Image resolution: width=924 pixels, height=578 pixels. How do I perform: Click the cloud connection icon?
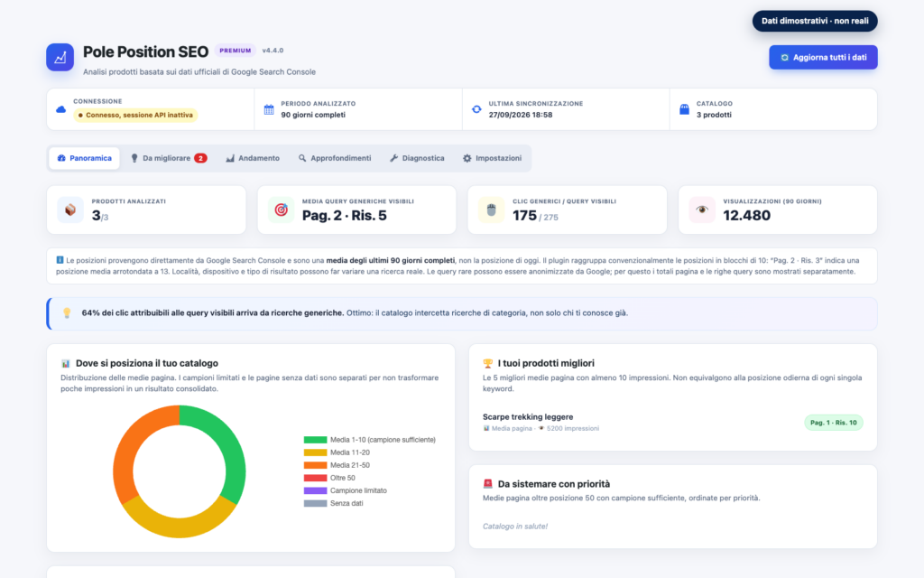pos(60,109)
